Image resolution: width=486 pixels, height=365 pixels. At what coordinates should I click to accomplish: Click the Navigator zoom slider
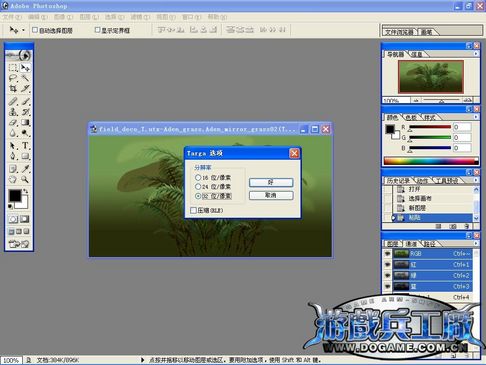pos(441,100)
